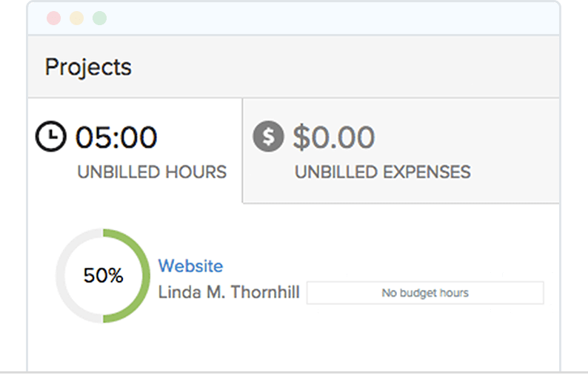Click the 05:00 hours value
Viewport: 588px width, 375px height.
(116, 138)
